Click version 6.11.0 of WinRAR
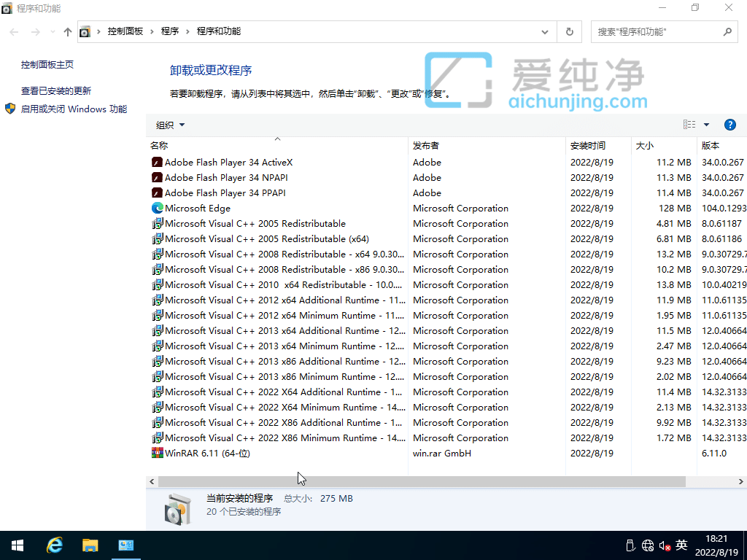 point(714,454)
